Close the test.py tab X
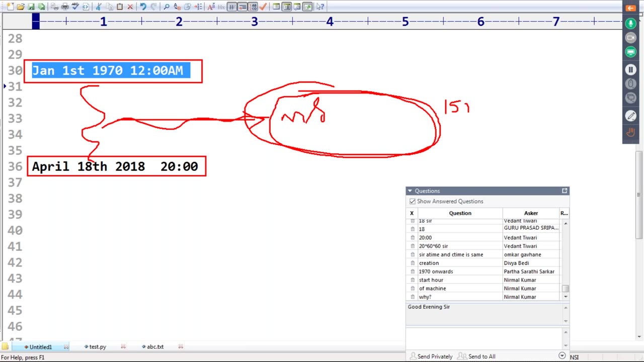Screen dimensions: 644x362 pyautogui.click(x=123, y=346)
